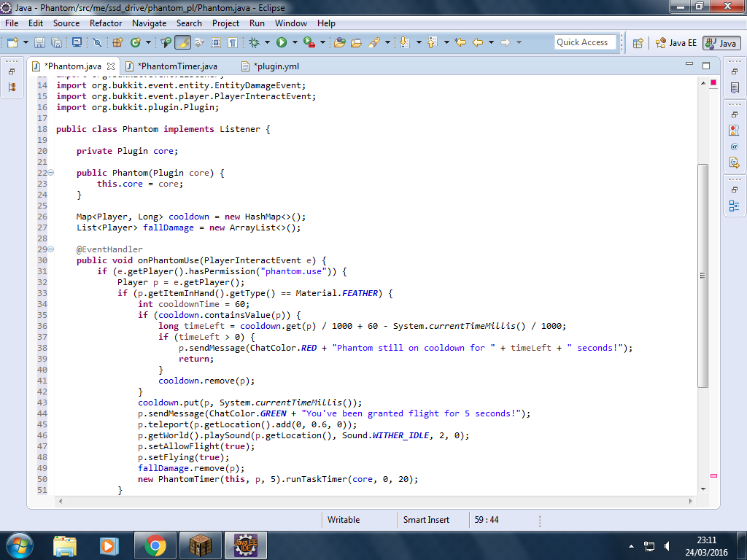
Task: Click the Javadoc @ icon in right trim
Action: point(734,146)
